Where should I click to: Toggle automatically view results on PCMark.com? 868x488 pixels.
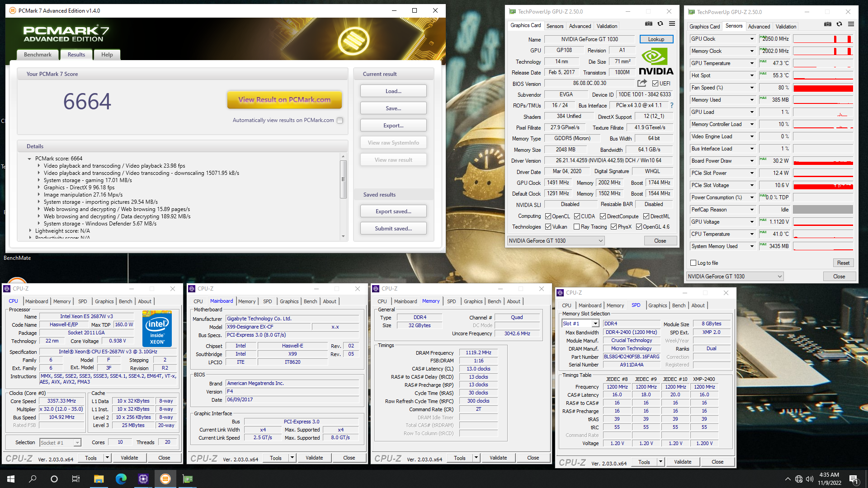tap(340, 120)
